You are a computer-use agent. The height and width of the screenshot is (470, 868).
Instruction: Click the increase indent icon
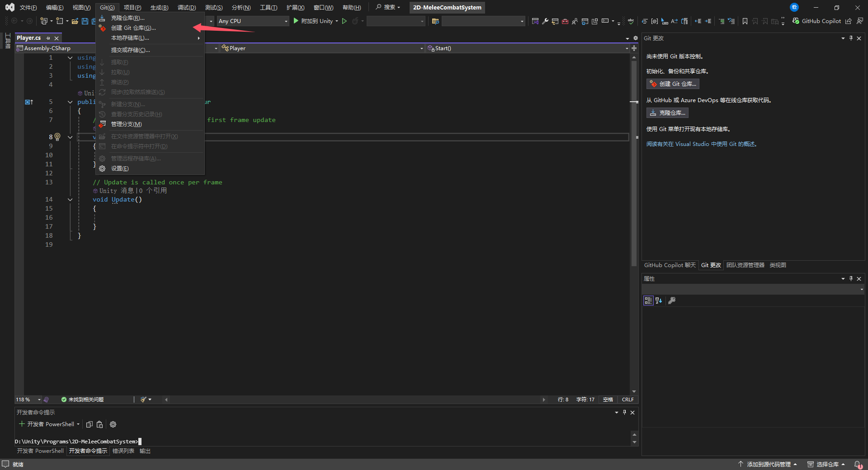708,21
